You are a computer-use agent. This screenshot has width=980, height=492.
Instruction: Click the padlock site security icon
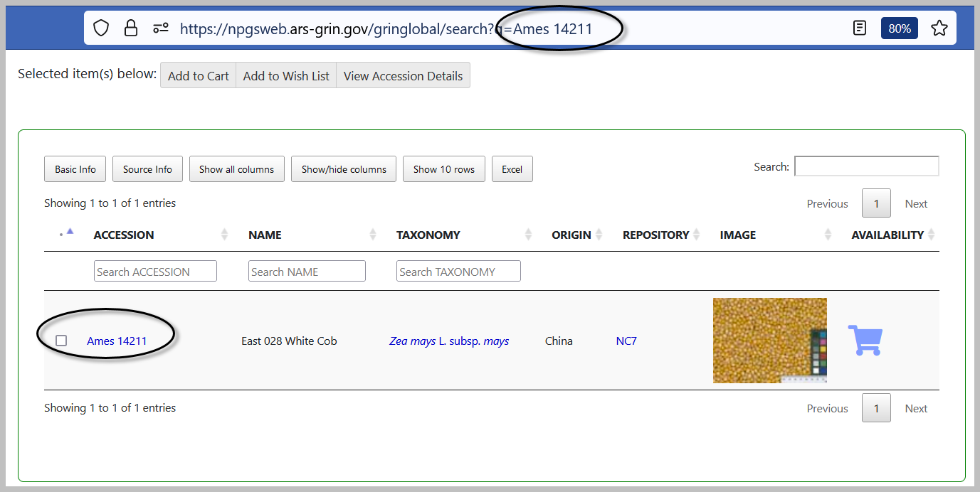[x=131, y=28]
